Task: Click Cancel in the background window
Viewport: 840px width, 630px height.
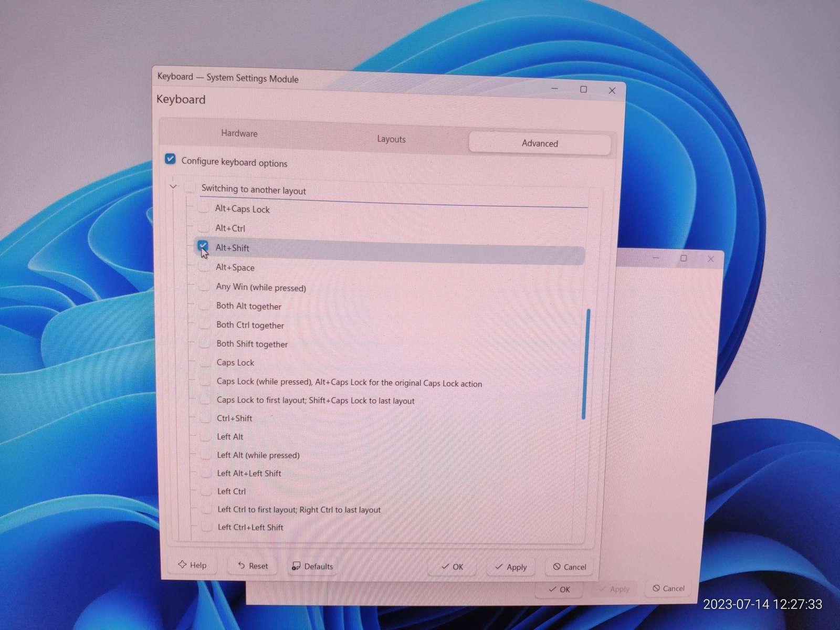Action: [668, 589]
